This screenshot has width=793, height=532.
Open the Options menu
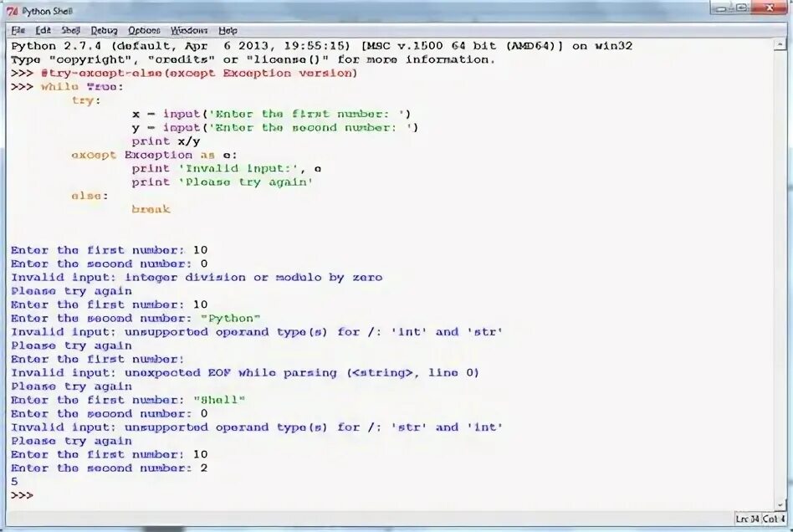pyautogui.click(x=143, y=29)
